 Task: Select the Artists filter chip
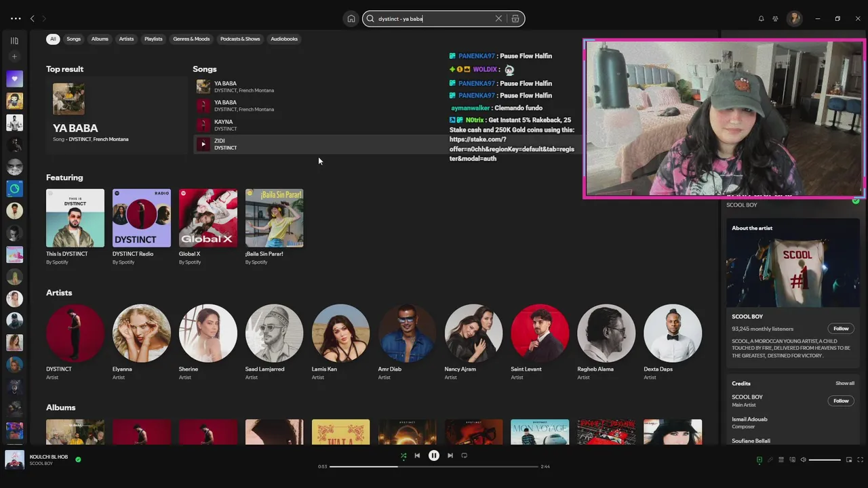click(126, 39)
